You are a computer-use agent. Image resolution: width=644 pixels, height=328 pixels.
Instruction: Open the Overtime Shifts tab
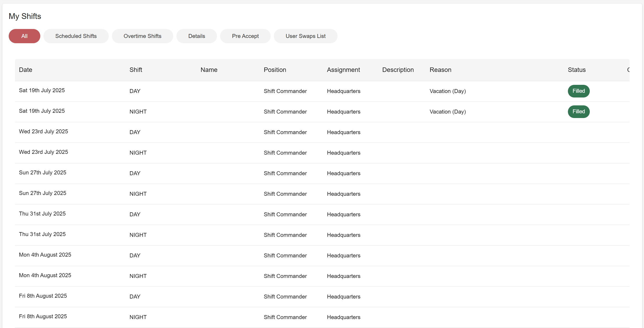click(x=142, y=36)
